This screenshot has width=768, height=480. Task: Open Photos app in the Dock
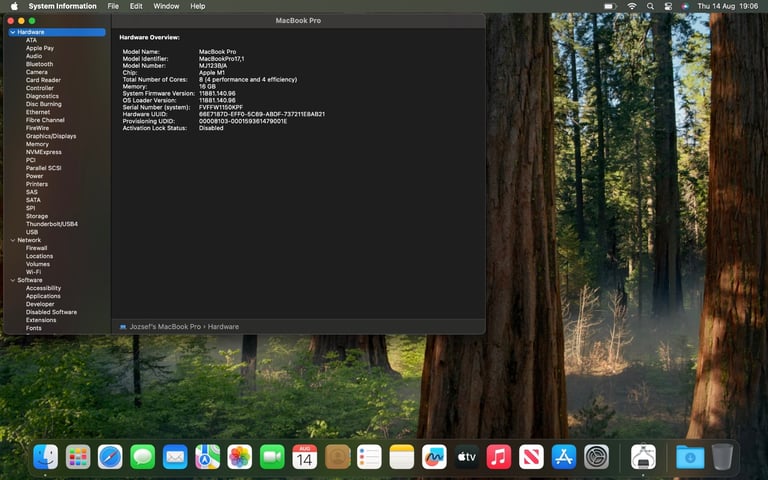(240, 456)
